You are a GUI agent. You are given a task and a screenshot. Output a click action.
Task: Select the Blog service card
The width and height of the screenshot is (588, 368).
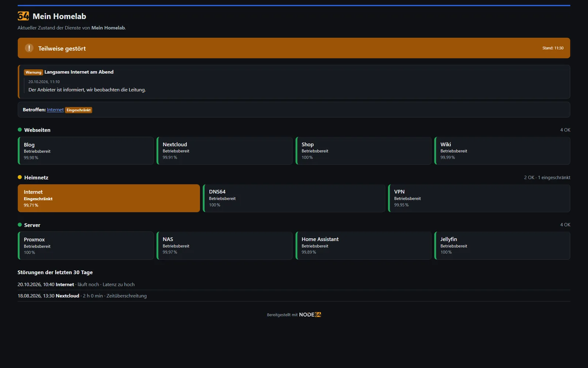(86, 151)
